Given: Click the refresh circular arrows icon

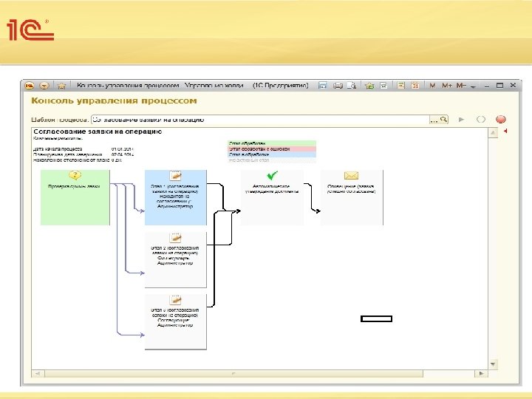Looking at the screenshot, I should [x=481, y=120].
